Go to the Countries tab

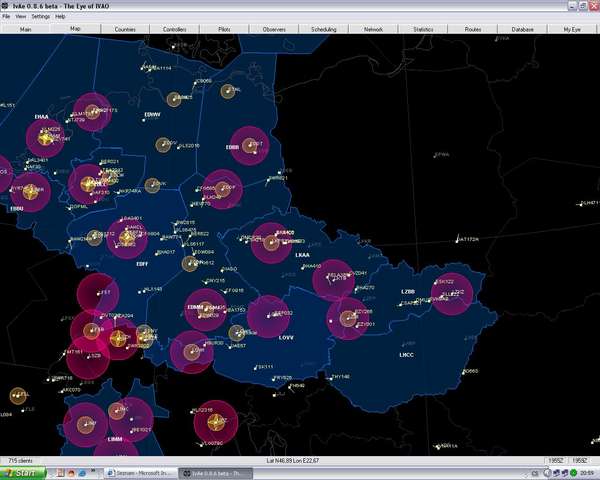(125, 29)
